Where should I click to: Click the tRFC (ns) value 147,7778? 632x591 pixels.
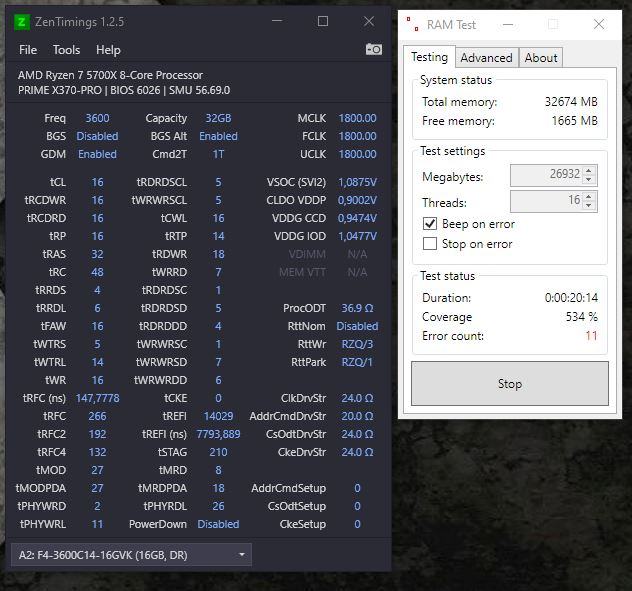(98, 398)
